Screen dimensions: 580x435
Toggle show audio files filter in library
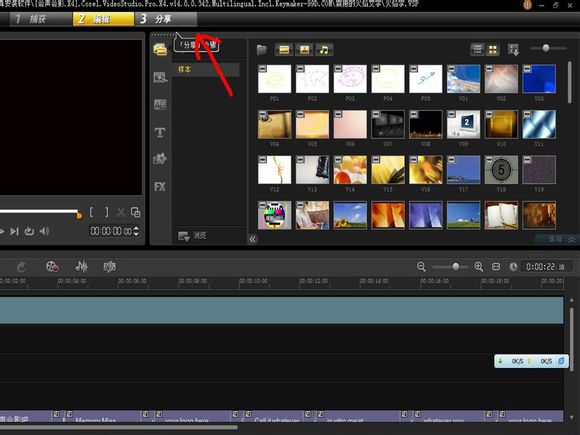pos(324,50)
